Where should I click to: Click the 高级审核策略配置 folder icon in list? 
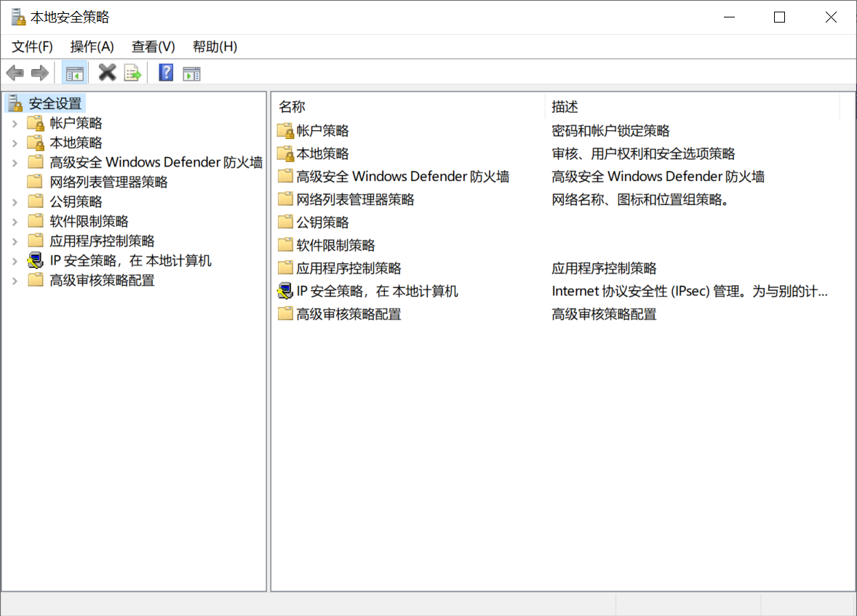[285, 313]
